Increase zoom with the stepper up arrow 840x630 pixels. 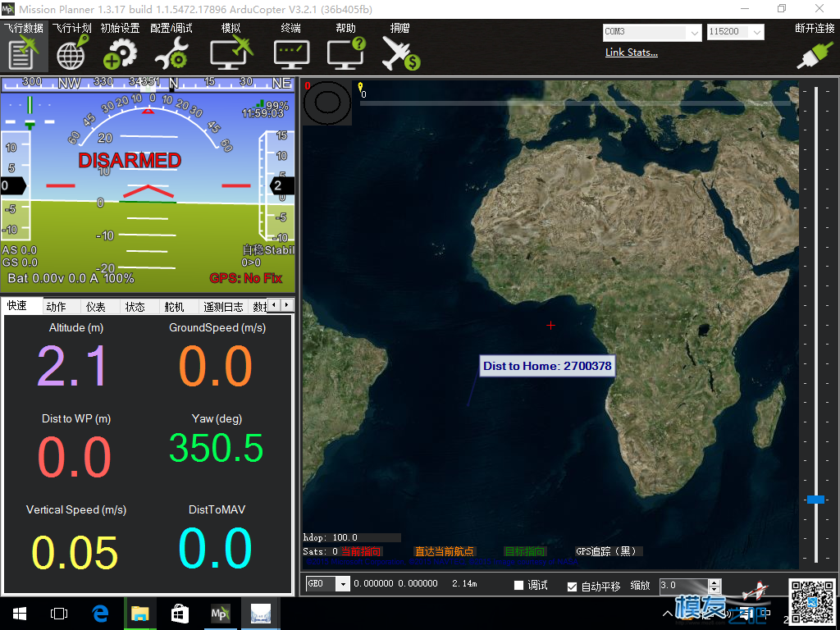pos(714,582)
